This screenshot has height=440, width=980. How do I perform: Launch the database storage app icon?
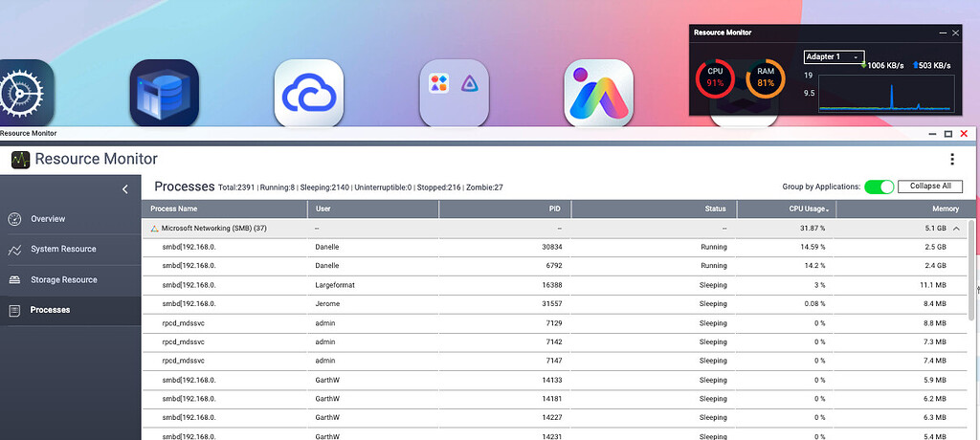click(x=164, y=93)
